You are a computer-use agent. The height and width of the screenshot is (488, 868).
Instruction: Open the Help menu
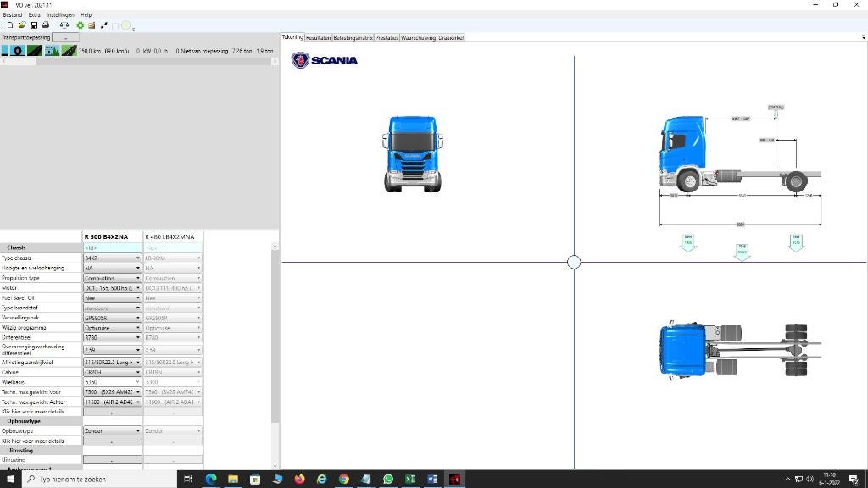point(86,15)
